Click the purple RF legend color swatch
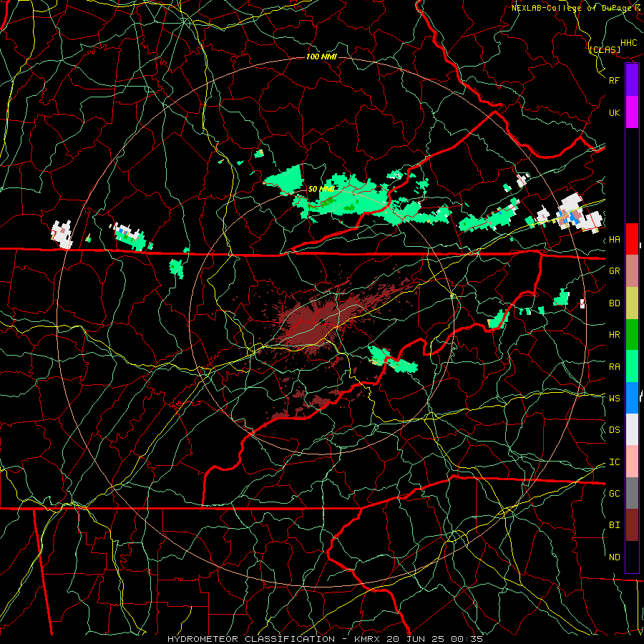The image size is (644, 644). click(x=632, y=80)
